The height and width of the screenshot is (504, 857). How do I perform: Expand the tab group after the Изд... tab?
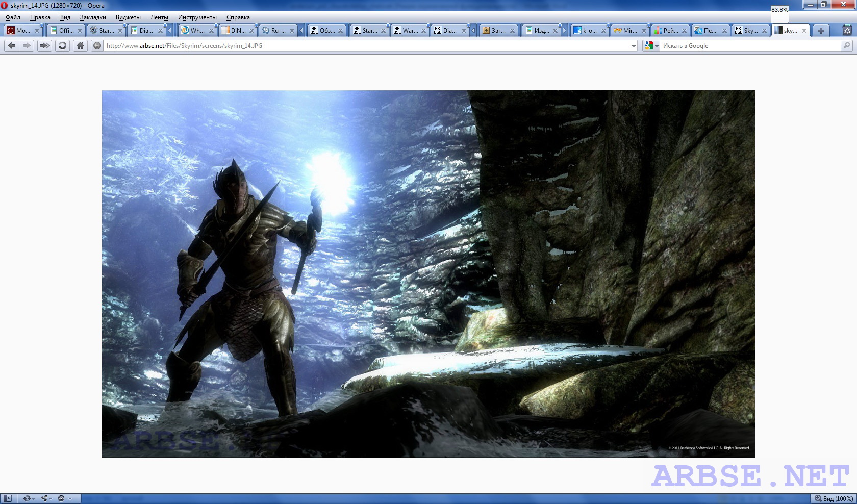coord(564,31)
